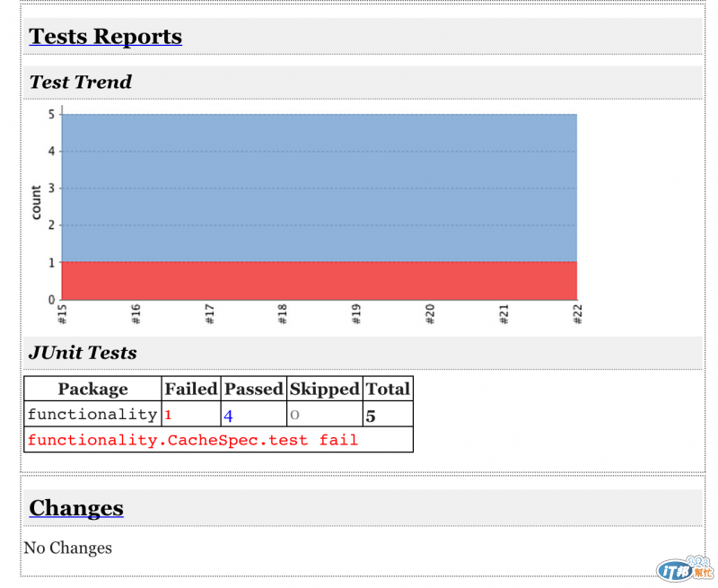Screen dimensions: 718x588
Task: Click build #18 label on chart axis
Action: point(283,314)
